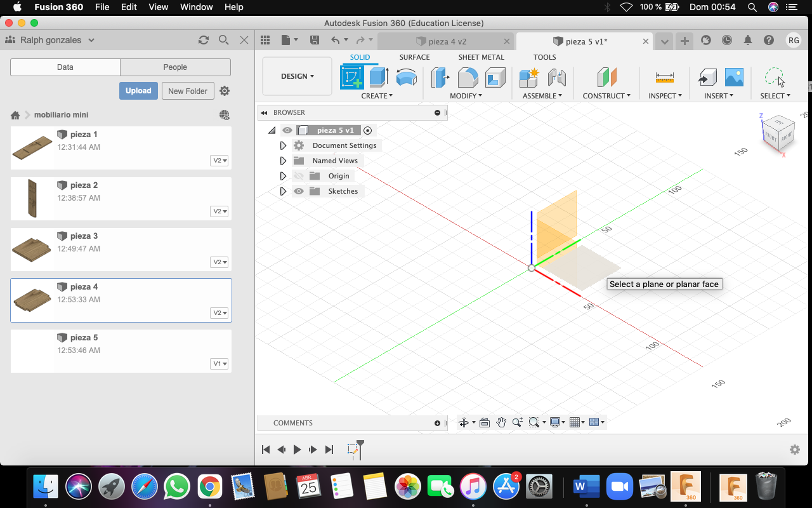Go to the data panel home

point(15,115)
